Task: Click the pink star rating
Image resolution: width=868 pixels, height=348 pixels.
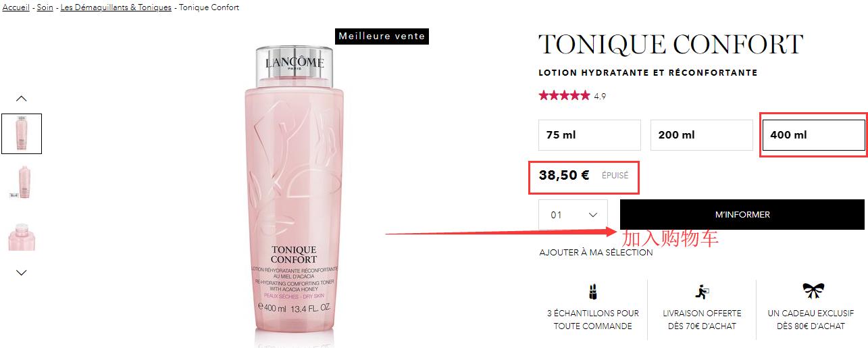Action: tap(564, 96)
